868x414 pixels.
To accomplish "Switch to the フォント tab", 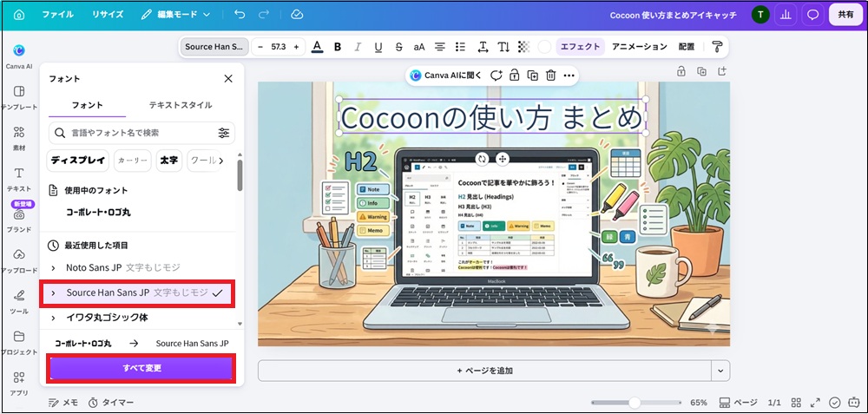I will point(88,105).
